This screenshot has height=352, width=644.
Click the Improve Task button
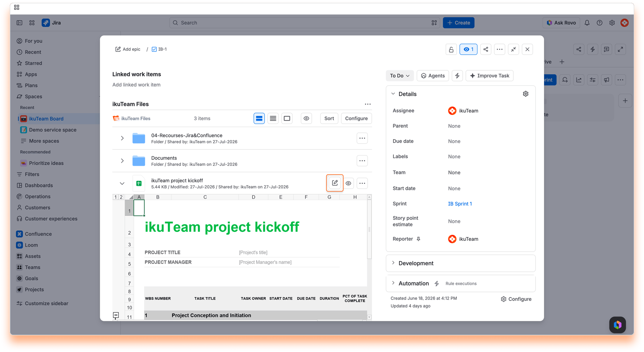(489, 76)
